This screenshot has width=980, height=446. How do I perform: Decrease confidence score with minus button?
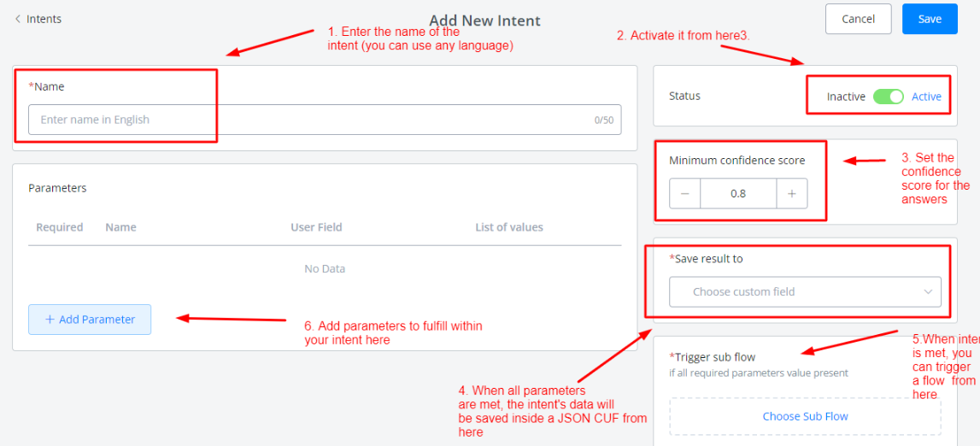tap(684, 194)
